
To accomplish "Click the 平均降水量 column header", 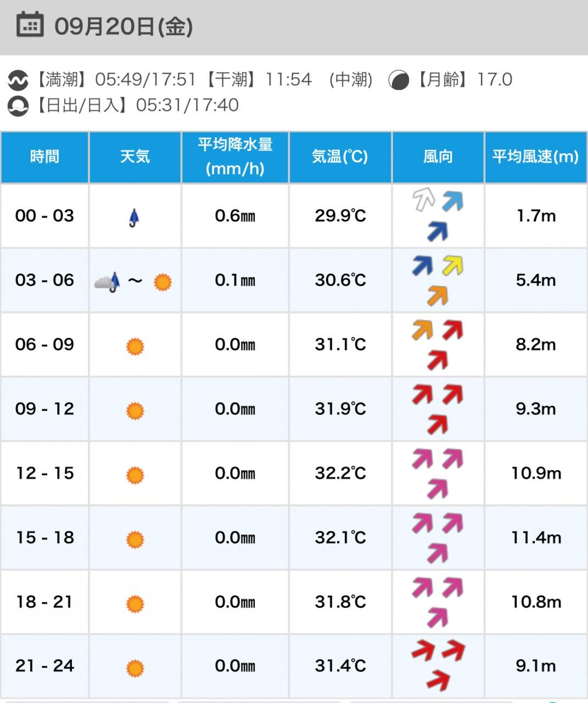I will coord(235,157).
